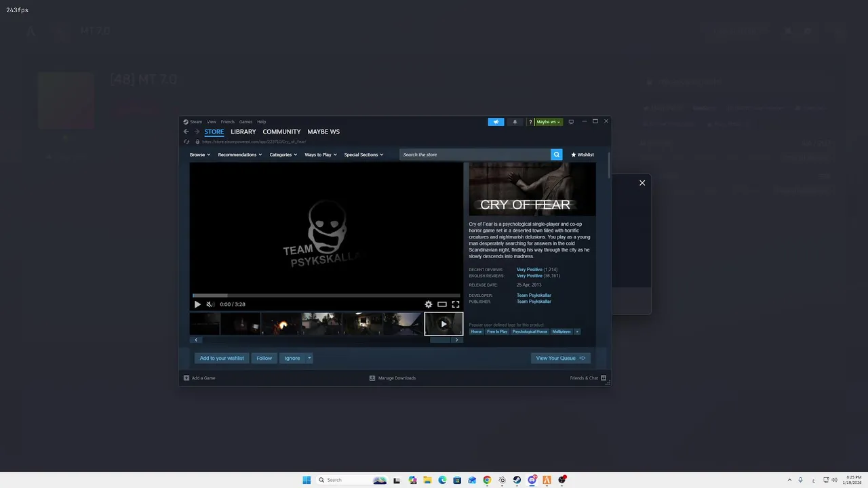Viewport: 868px width, 488px height.
Task: Select the fire scene screenshot thumbnail
Action: pos(281,324)
